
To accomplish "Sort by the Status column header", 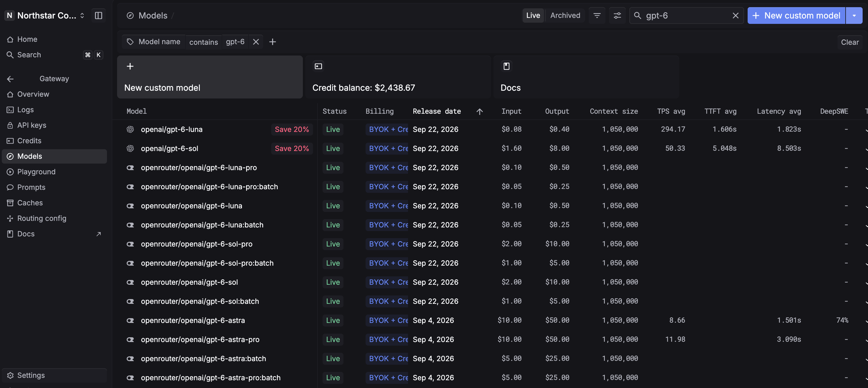I will pyautogui.click(x=334, y=112).
